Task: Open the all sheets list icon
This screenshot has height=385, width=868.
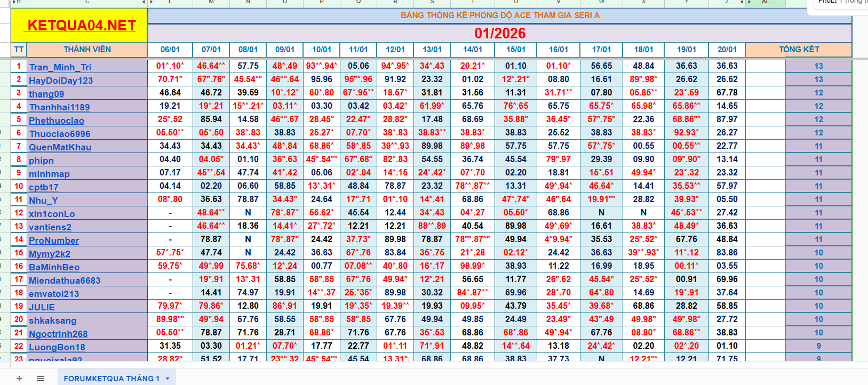Action: [41, 379]
